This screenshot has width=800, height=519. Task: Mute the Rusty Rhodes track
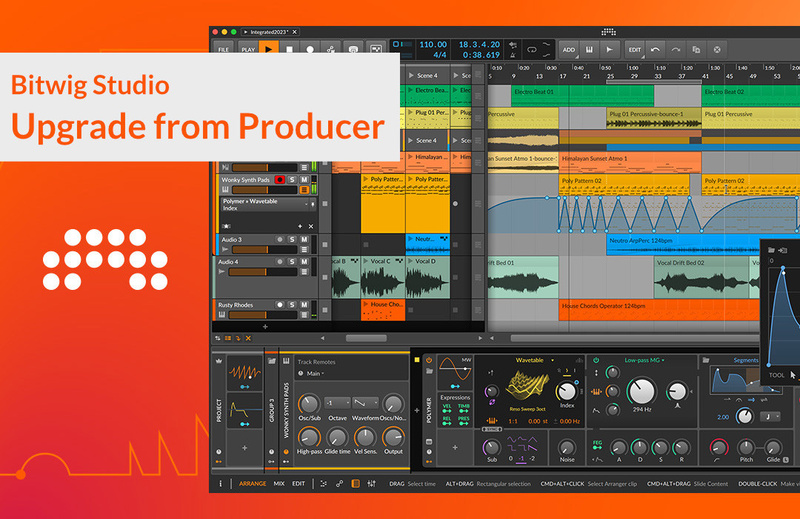(x=304, y=305)
